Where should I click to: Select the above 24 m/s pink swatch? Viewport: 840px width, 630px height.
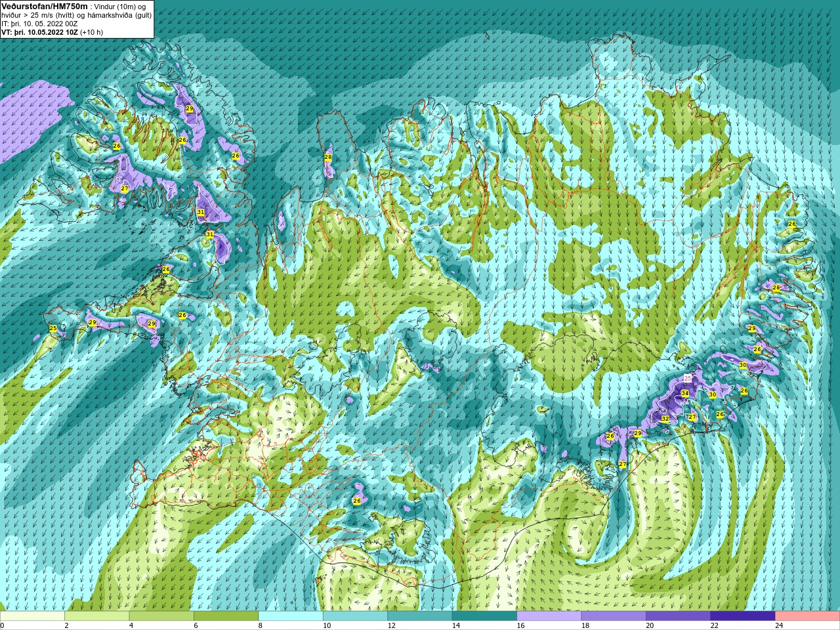tap(808, 616)
